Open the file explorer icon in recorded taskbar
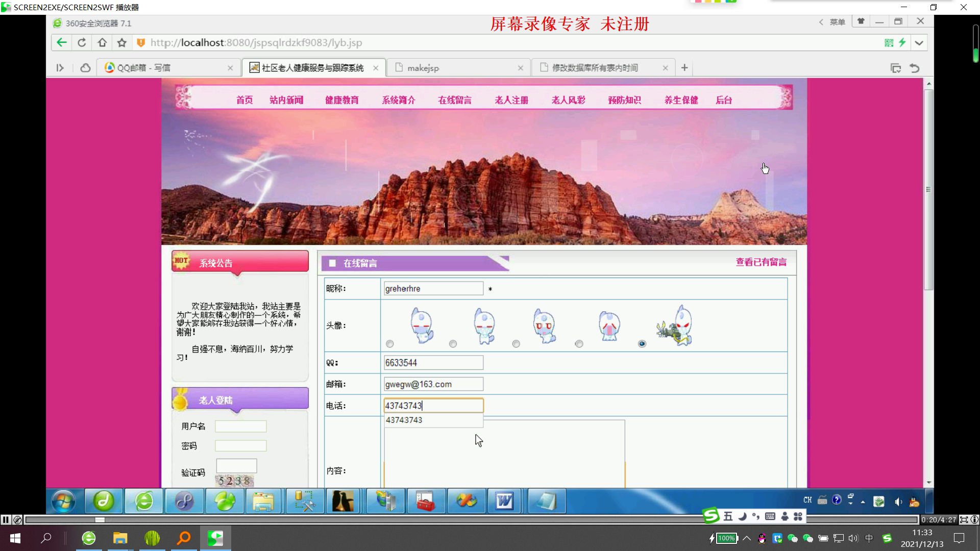Viewport: 980px width, 551px height. 263,501
